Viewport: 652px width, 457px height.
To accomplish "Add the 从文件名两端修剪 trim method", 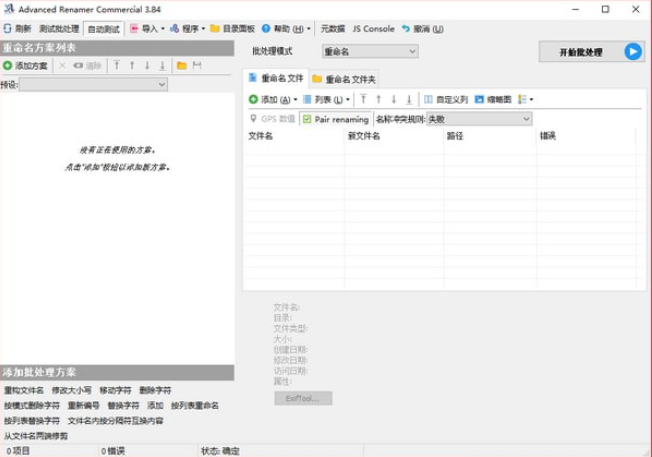I will click(x=36, y=436).
